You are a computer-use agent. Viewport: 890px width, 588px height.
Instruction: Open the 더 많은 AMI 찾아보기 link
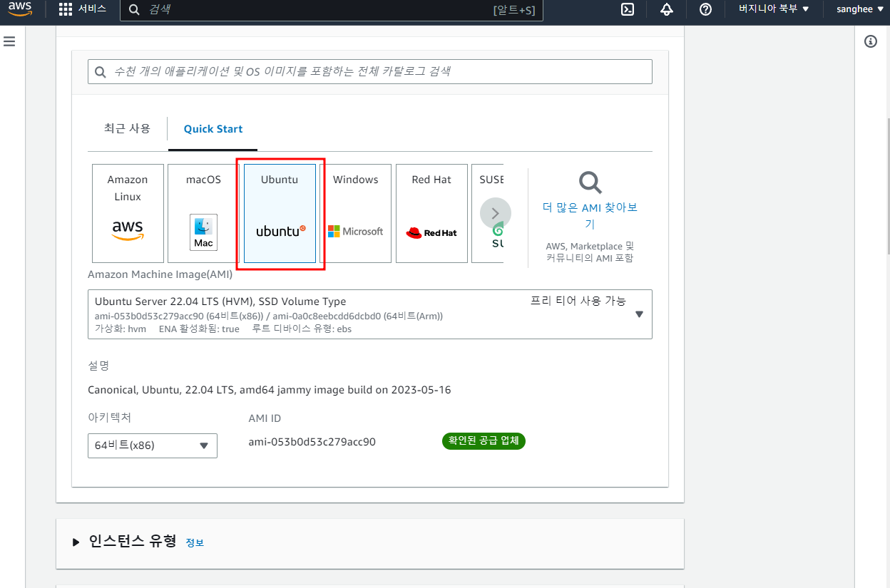[x=590, y=215]
